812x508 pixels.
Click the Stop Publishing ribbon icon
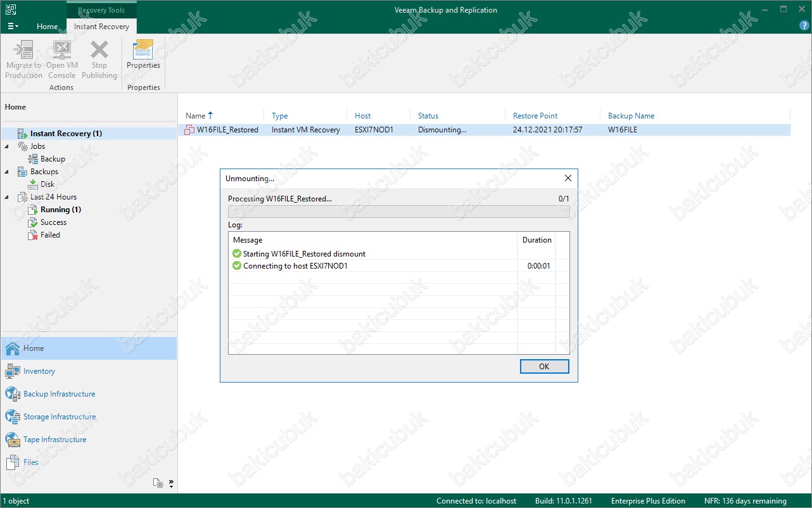(x=99, y=50)
